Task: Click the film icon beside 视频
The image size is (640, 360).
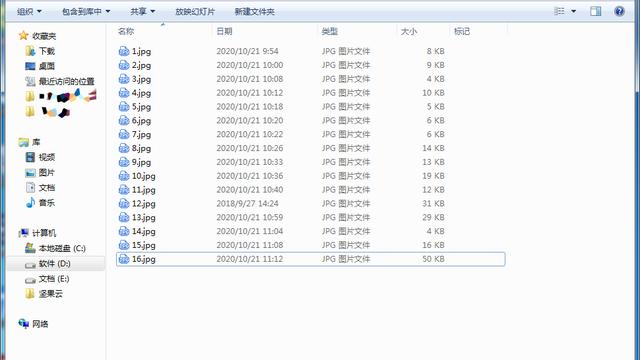Action: (x=30, y=157)
